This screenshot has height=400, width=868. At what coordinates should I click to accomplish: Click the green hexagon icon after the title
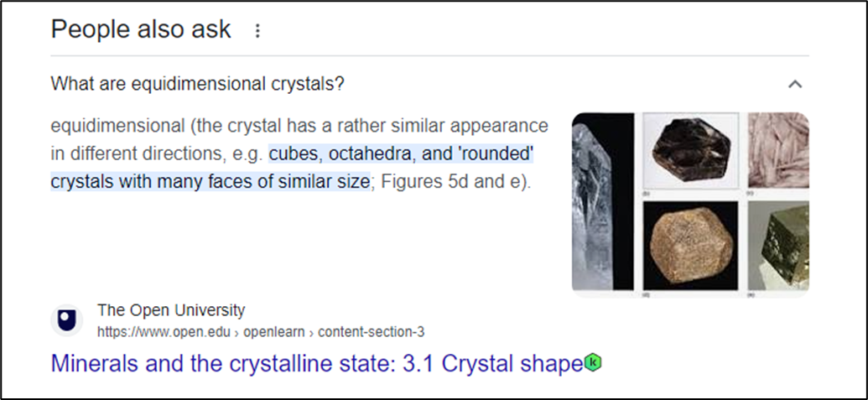click(594, 363)
